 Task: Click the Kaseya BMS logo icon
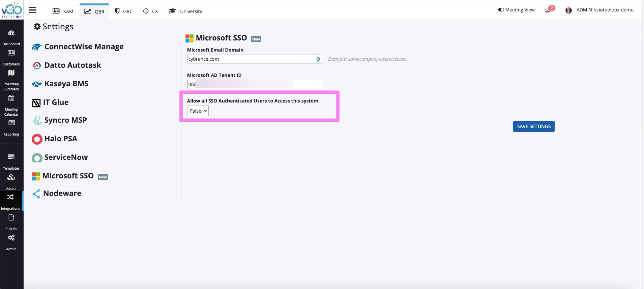tap(37, 84)
